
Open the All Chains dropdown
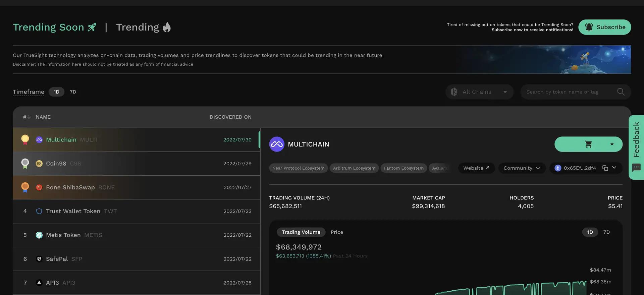[x=479, y=92]
